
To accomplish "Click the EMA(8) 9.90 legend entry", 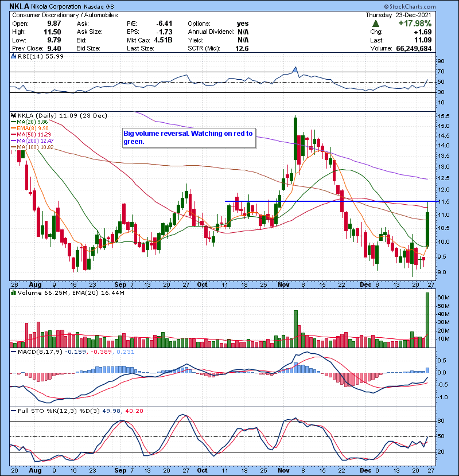I will click(29, 128).
